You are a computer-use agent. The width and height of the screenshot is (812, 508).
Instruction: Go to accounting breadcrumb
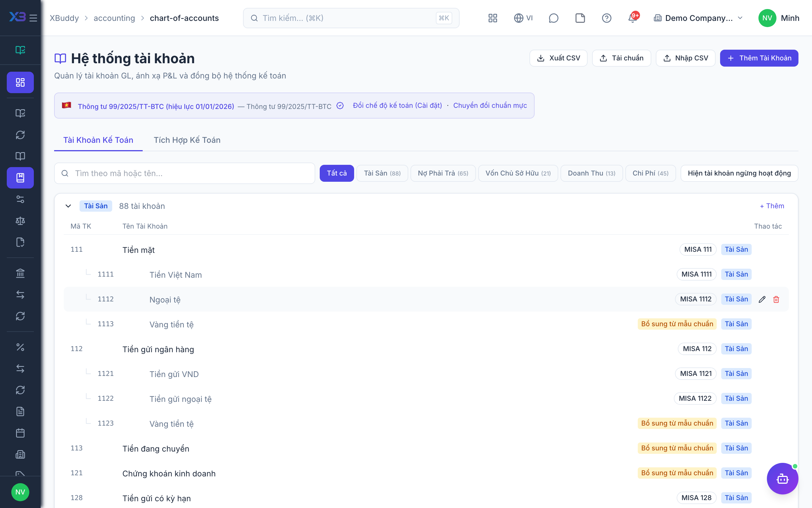click(114, 18)
